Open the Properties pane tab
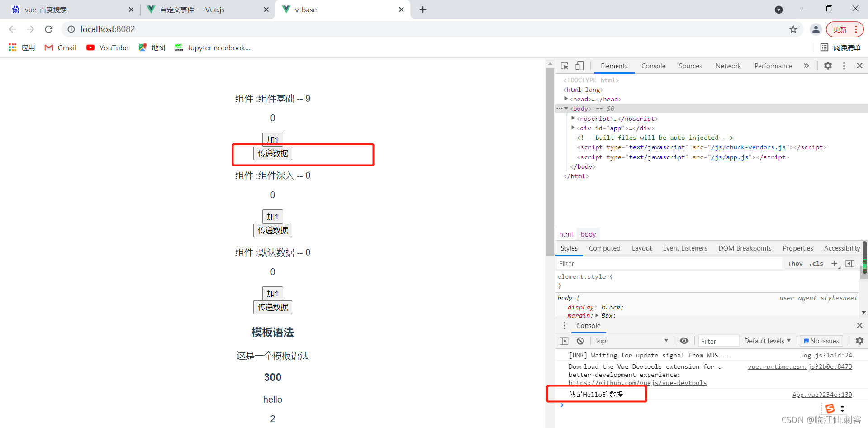The width and height of the screenshot is (868, 428). point(798,248)
